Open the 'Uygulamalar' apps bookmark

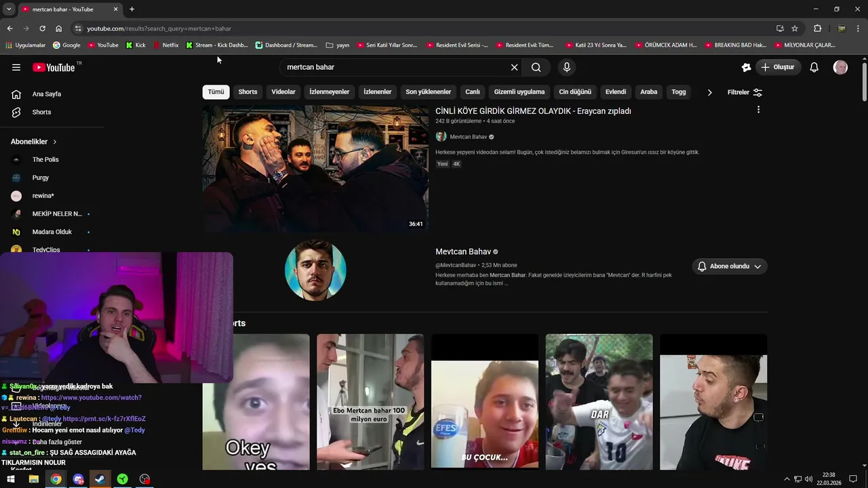[x=25, y=45]
